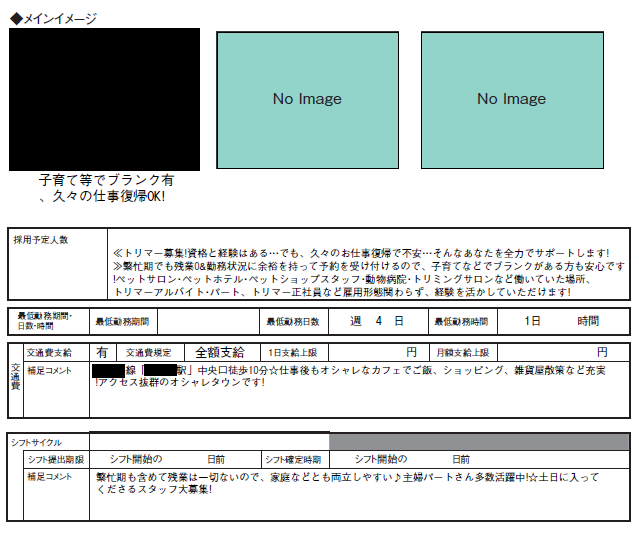Click the vertical 交通費 section header
Viewport: 639px width, 539px height.
[15, 381]
